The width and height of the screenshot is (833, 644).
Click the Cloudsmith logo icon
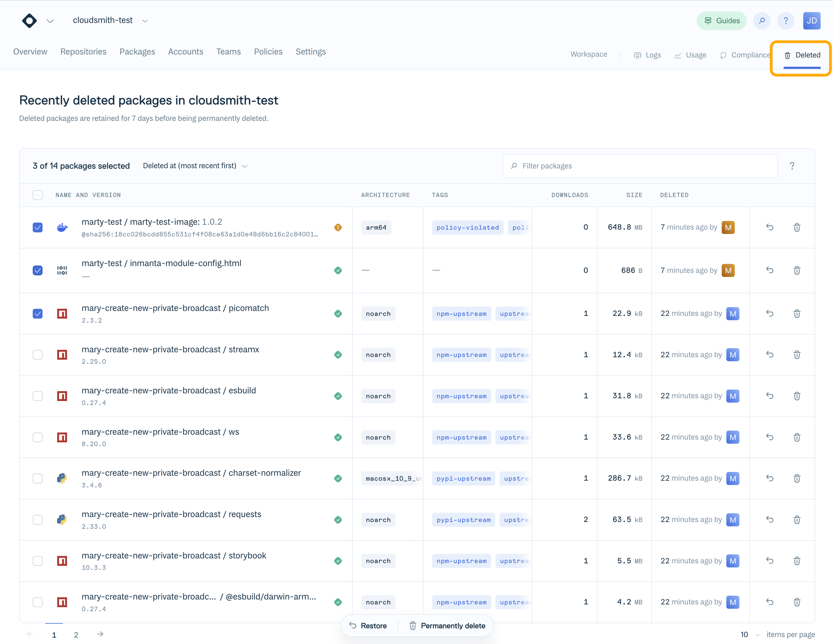pyautogui.click(x=29, y=21)
